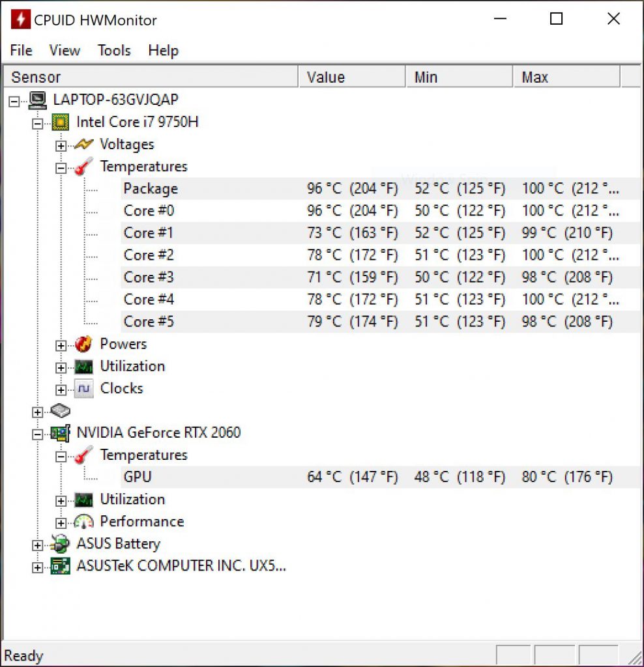Click Core #3 current value 71 °C
This screenshot has height=667, width=644.
[353, 277]
